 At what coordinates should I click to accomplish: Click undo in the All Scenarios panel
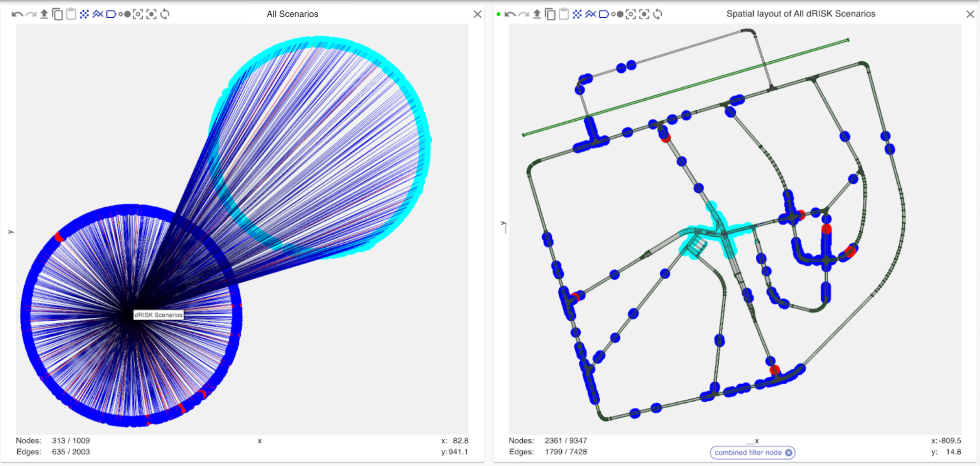(x=17, y=14)
